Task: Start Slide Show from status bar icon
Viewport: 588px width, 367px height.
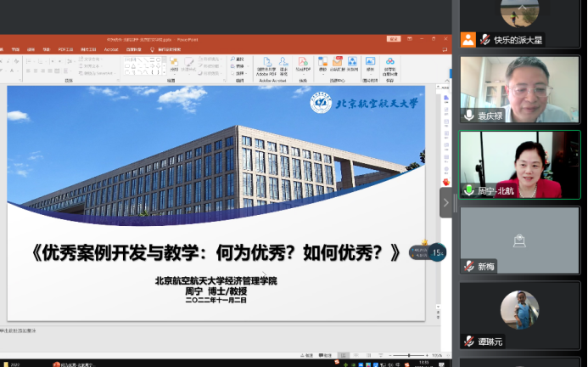Action: (381, 355)
